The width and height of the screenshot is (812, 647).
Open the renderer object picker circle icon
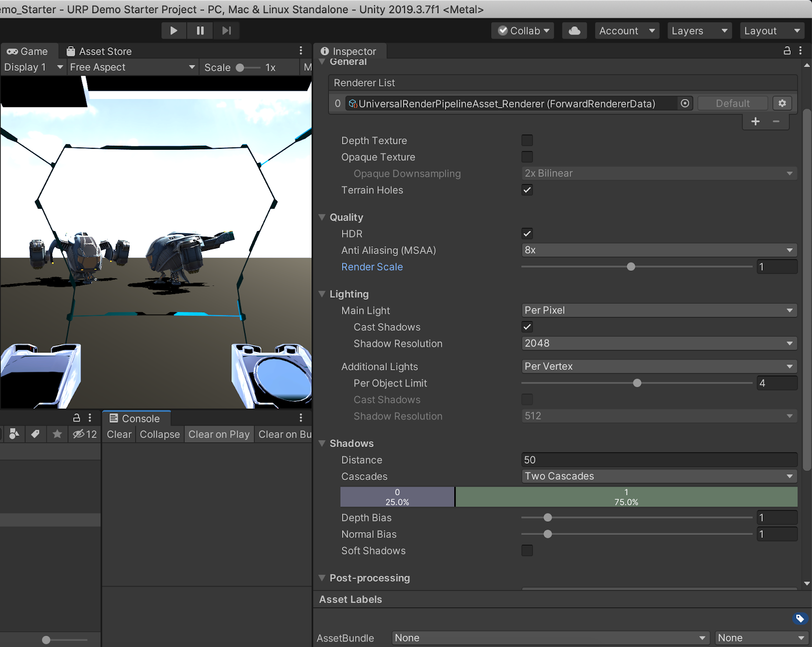tap(685, 103)
